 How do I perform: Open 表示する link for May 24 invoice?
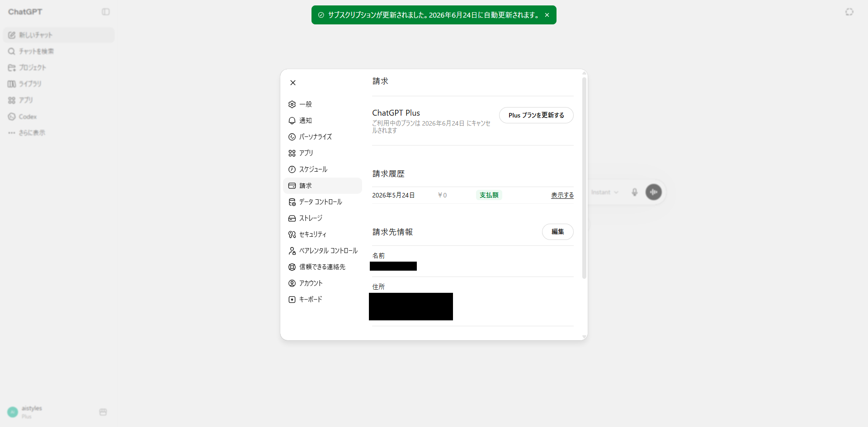click(x=562, y=195)
